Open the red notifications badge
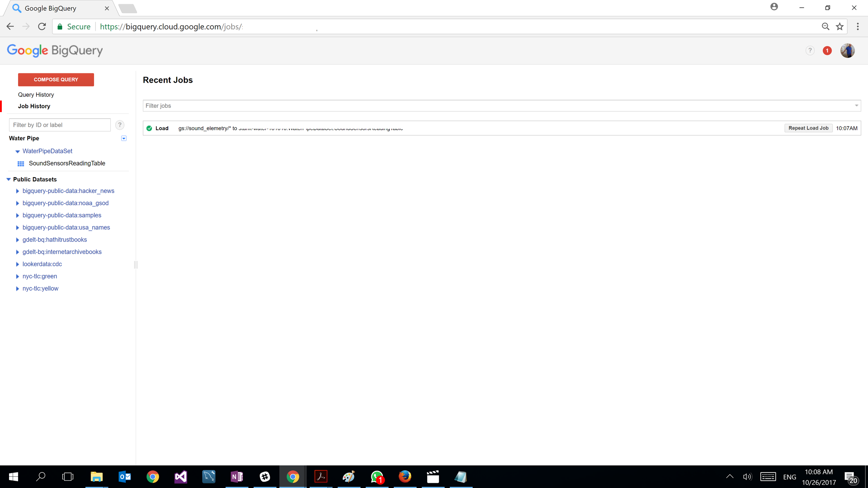Image resolution: width=868 pixels, height=488 pixels. (x=827, y=51)
